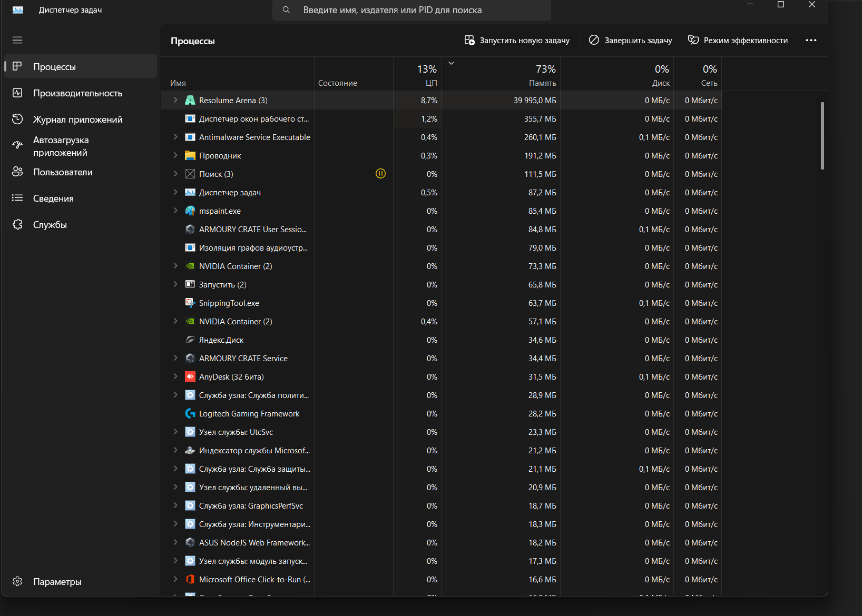Expand the Resolume Arena process group

[x=175, y=100]
